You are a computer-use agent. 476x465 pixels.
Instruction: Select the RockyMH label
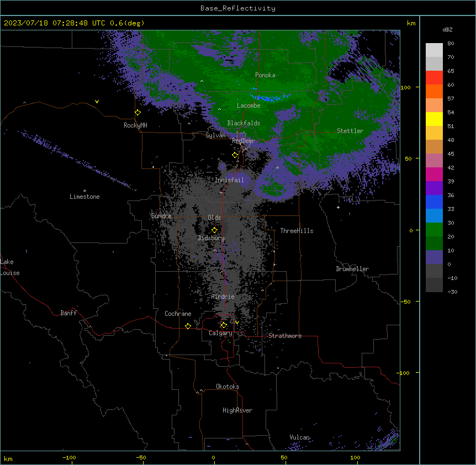point(135,125)
